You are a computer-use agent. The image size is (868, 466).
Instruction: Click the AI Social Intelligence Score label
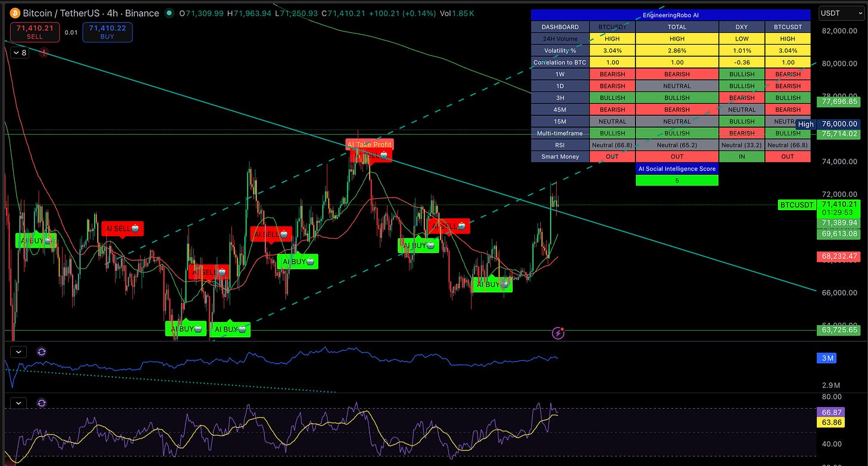tap(677, 169)
